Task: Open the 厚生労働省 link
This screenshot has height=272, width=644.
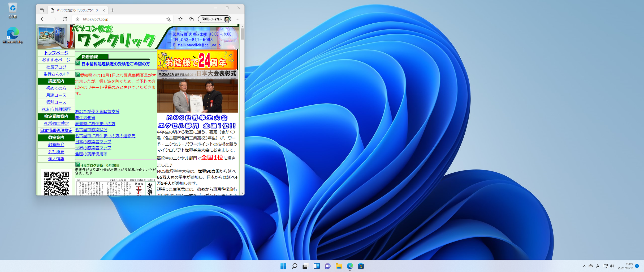Action: point(85,117)
